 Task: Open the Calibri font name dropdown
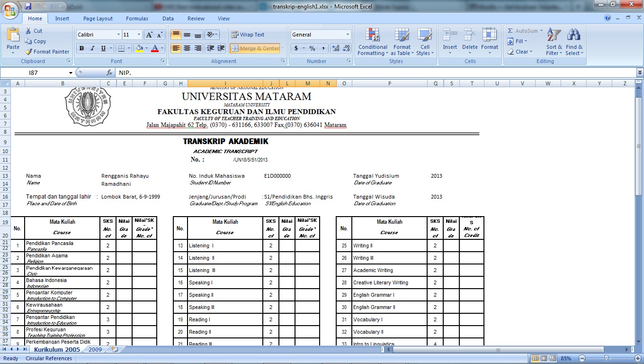point(118,35)
